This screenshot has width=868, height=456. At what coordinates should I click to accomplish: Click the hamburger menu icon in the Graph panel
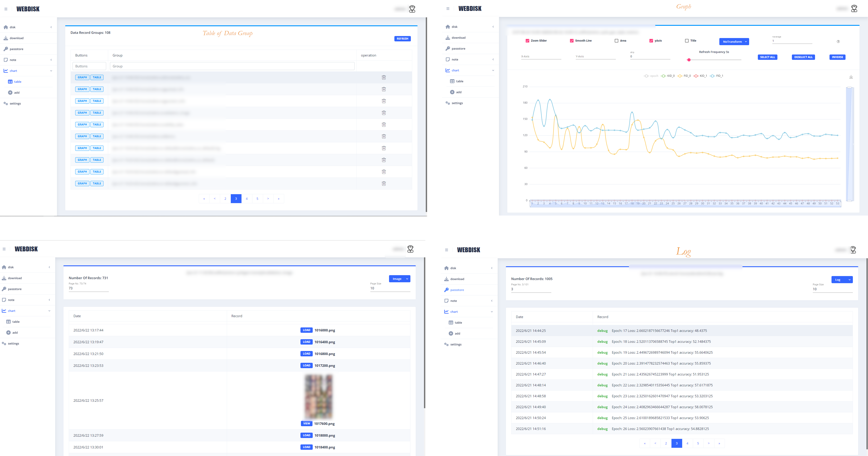448,9
